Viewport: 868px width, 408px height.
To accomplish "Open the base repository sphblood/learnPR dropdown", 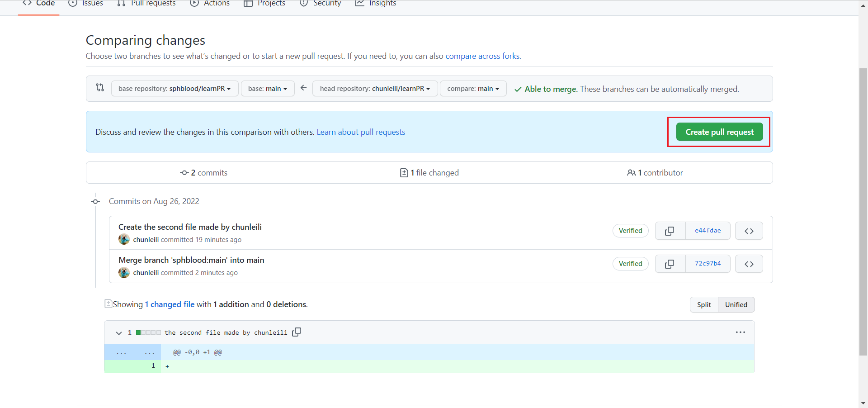I will [175, 89].
